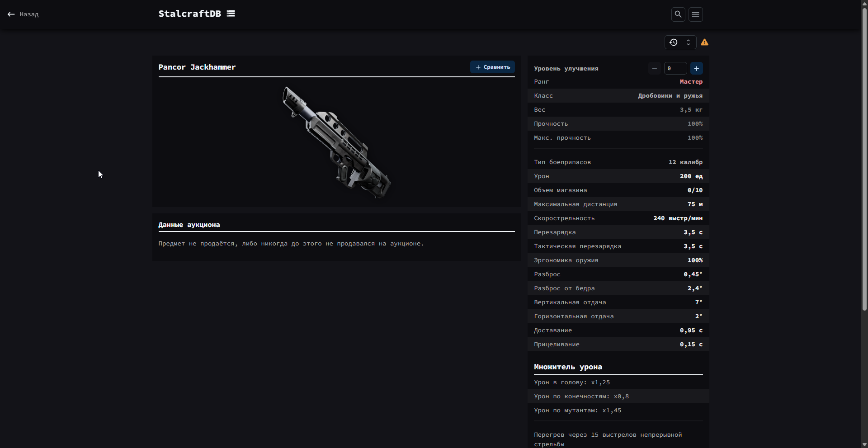868x448 pixels.
Task: Click the Разброс от бедра label
Action: pyautogui.click(x=564, y=288)
